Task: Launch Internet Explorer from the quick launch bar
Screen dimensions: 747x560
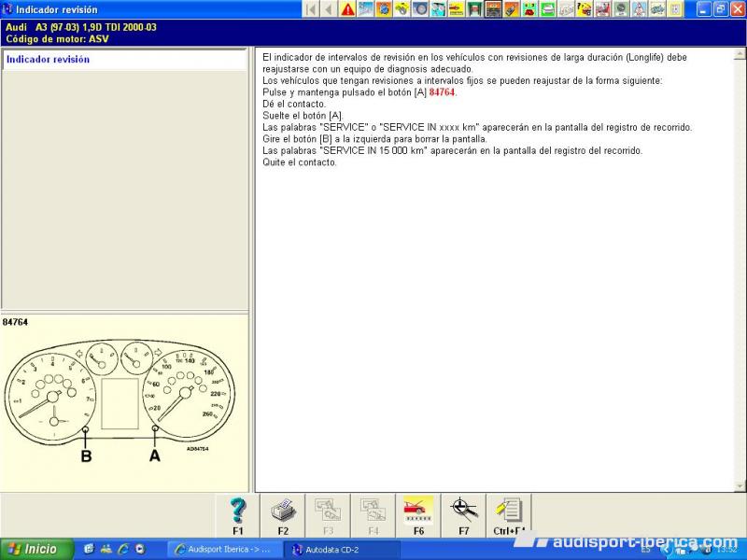Action: 123,549
